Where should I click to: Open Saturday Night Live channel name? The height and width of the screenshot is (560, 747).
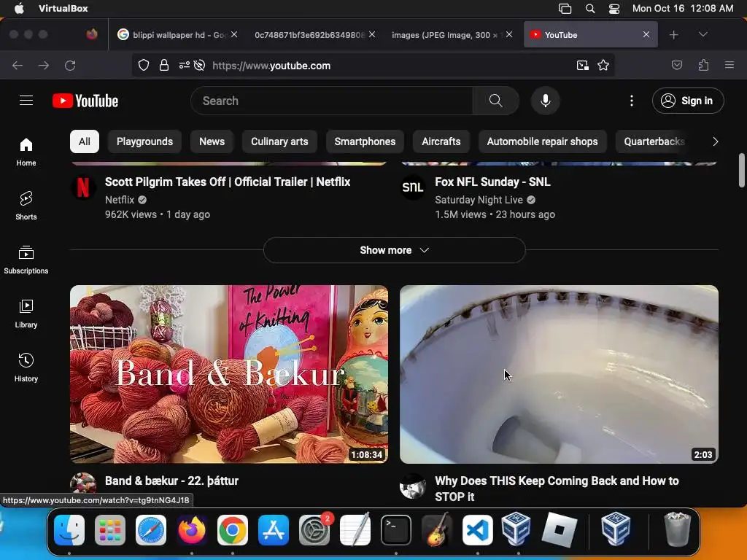(x=479, y=200)
